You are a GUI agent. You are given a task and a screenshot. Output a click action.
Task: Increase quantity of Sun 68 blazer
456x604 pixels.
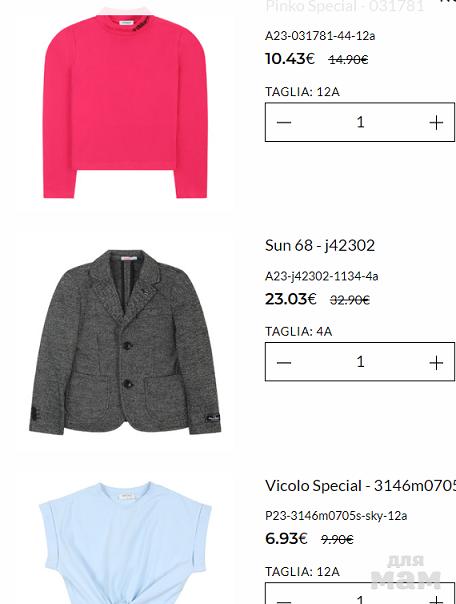coord(436,362)
